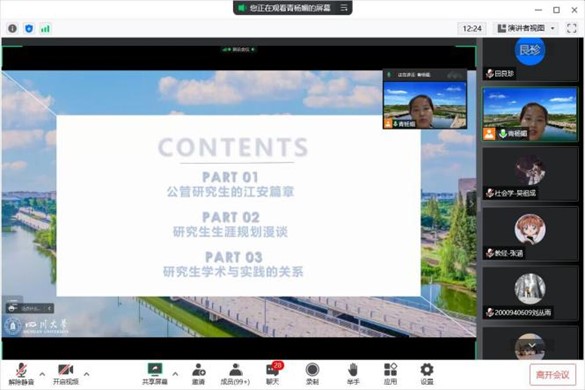Open the 邀请 invite icon
This screenshot has width=585, height=390.
198,374
